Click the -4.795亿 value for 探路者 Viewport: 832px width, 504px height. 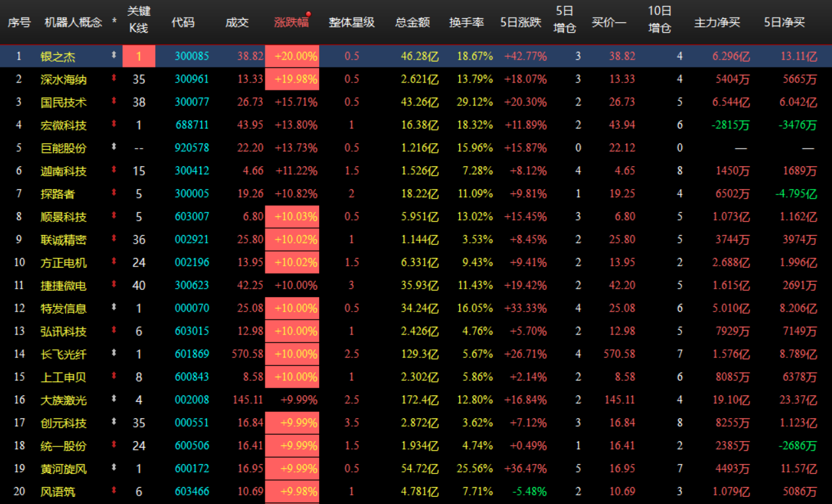(795, 194)
